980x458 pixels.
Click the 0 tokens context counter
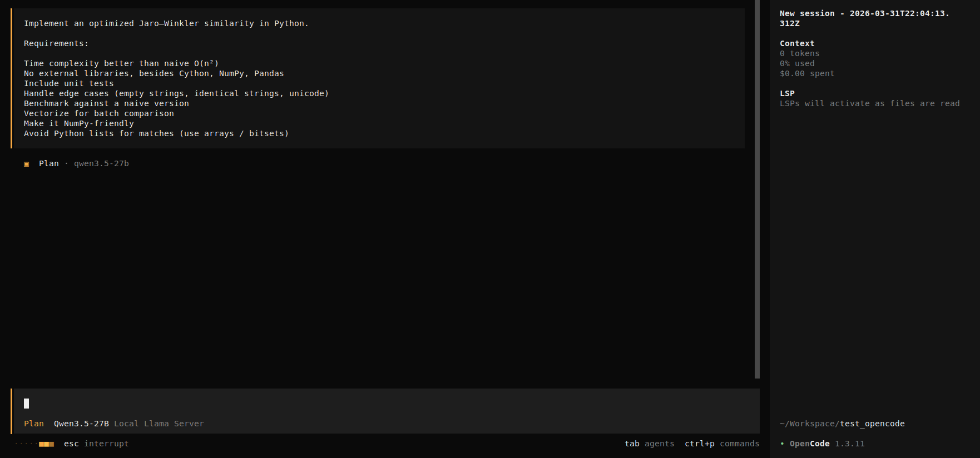799,53
